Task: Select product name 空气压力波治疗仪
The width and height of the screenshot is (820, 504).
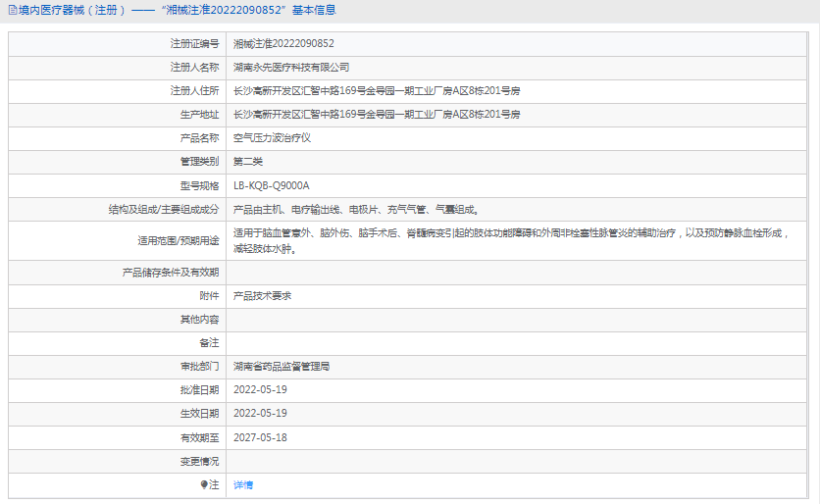Action: tap(272, 138)
